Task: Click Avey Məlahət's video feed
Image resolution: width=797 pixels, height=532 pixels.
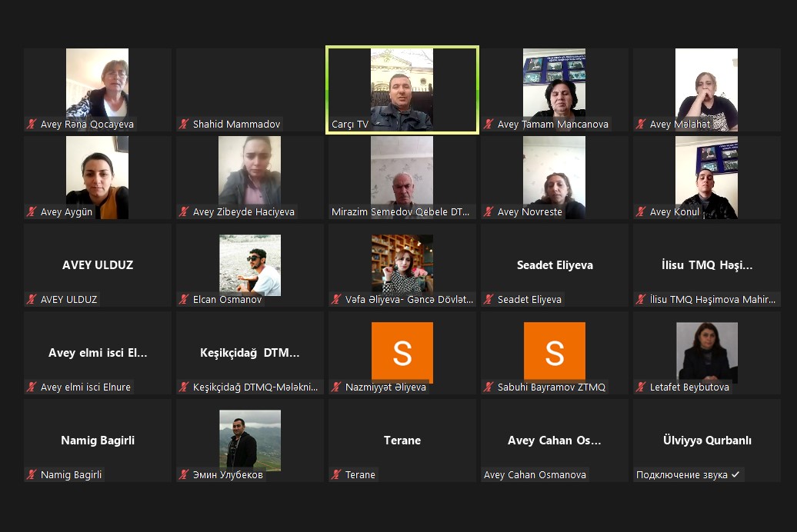Action: click(x=706, y=90)
